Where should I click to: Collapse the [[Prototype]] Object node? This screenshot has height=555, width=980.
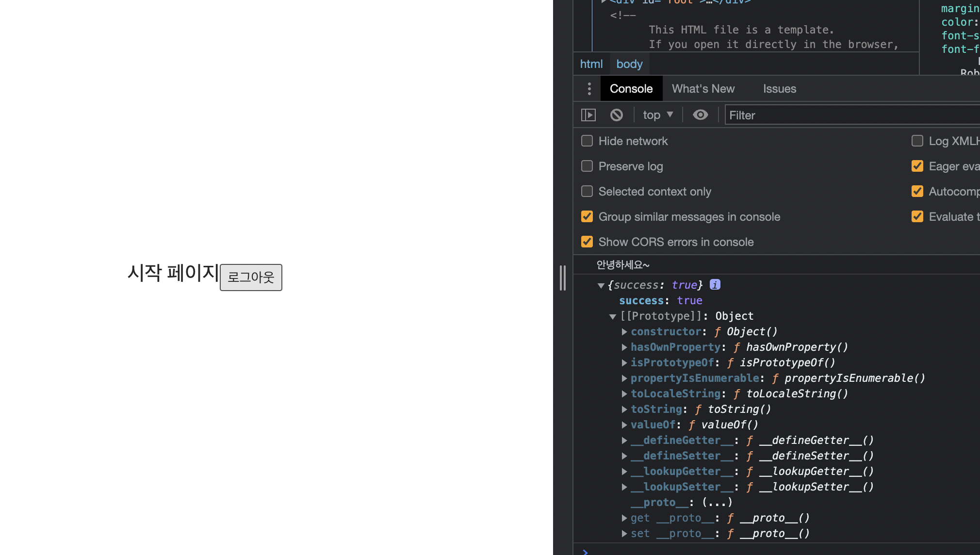[x=612, y=317]
